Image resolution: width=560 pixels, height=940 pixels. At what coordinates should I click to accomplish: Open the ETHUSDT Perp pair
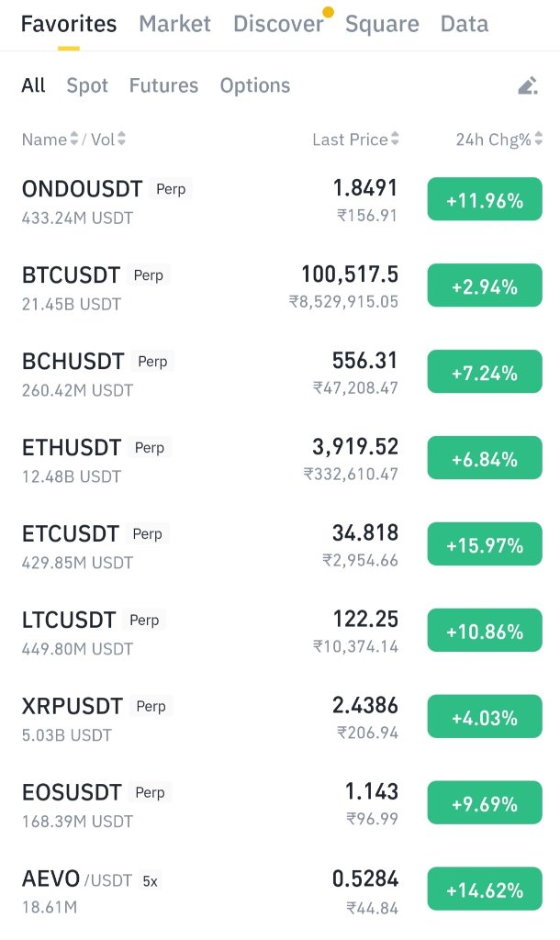[x=280, y=460]
